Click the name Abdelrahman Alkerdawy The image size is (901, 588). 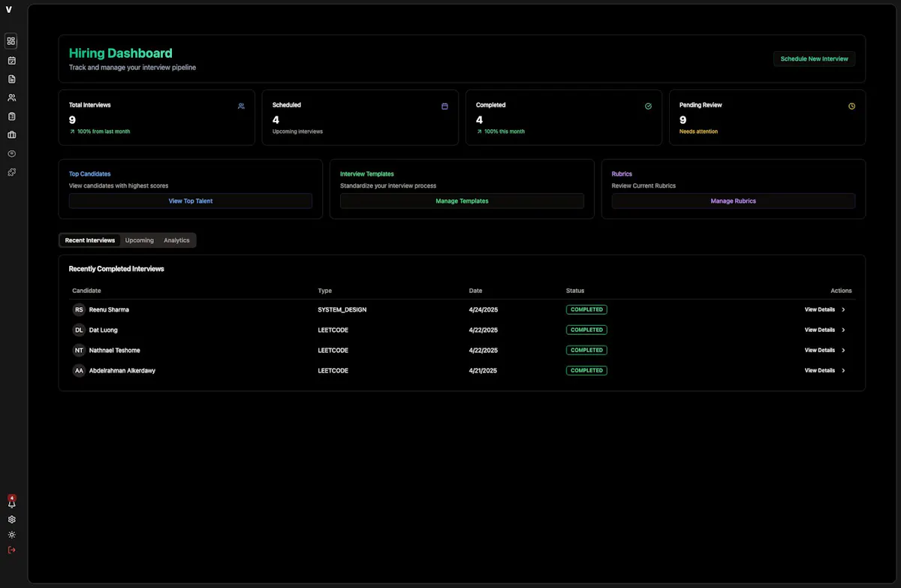[x=122, y=370]
